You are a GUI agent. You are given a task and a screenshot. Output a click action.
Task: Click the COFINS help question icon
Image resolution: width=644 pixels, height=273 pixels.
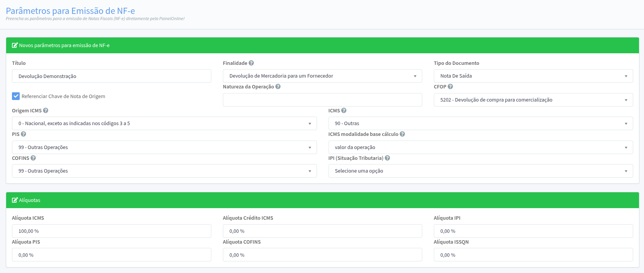[x=33, y=158]
